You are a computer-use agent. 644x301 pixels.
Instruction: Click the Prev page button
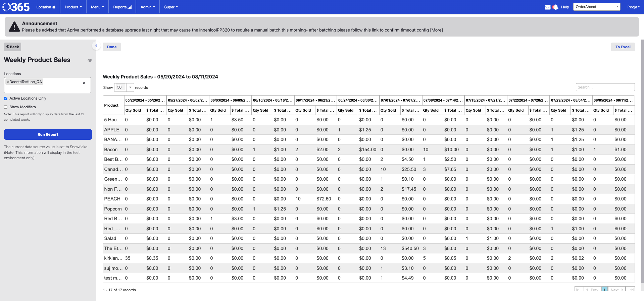click(592, 290)
